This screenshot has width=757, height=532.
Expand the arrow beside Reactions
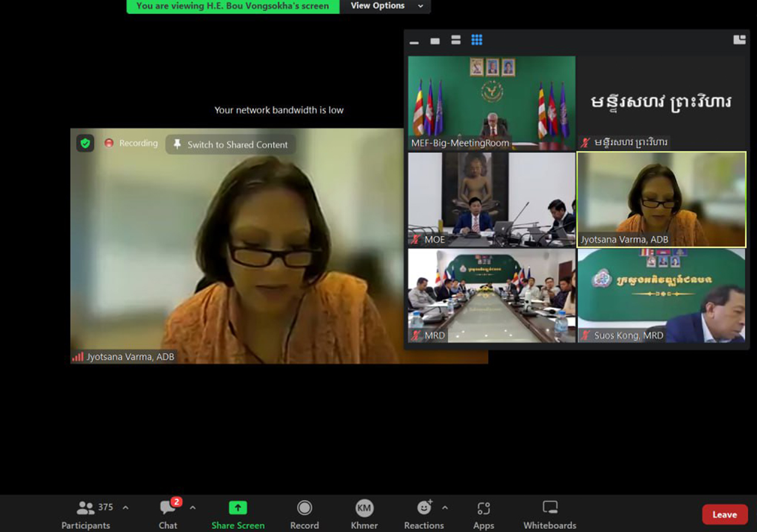pyautogui.click(x=445, y=508)
